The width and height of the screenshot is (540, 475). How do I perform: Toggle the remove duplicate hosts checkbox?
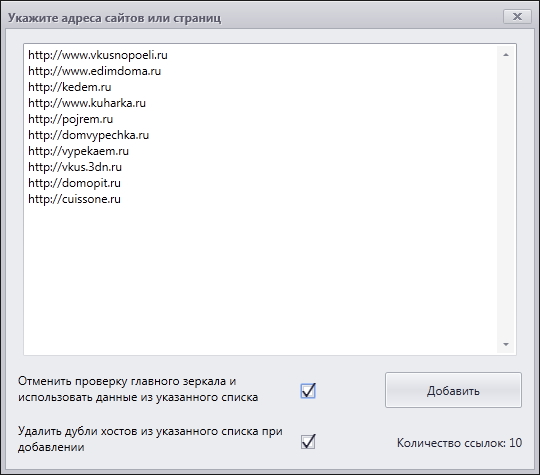point(308,441)
